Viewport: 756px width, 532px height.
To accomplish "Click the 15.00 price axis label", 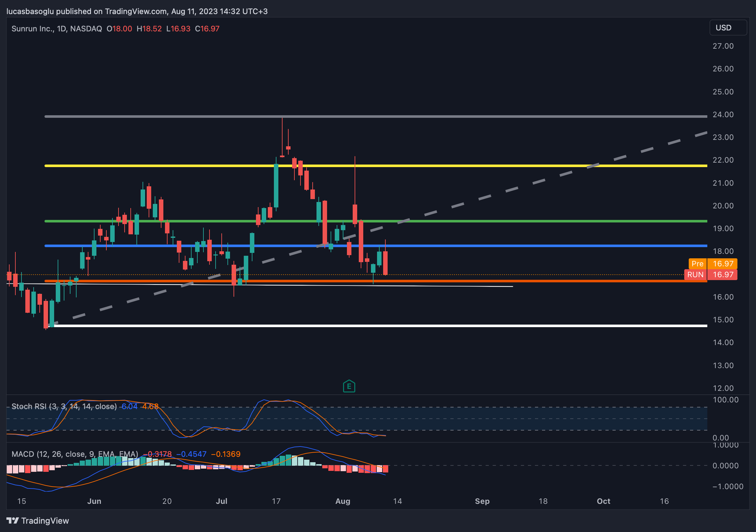I will (723, 320).
